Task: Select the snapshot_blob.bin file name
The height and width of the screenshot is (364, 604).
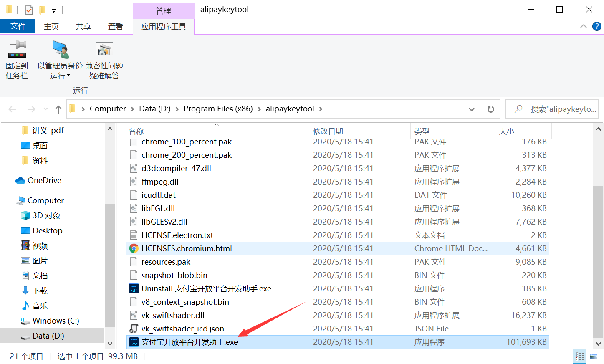Action: (174, 276)
